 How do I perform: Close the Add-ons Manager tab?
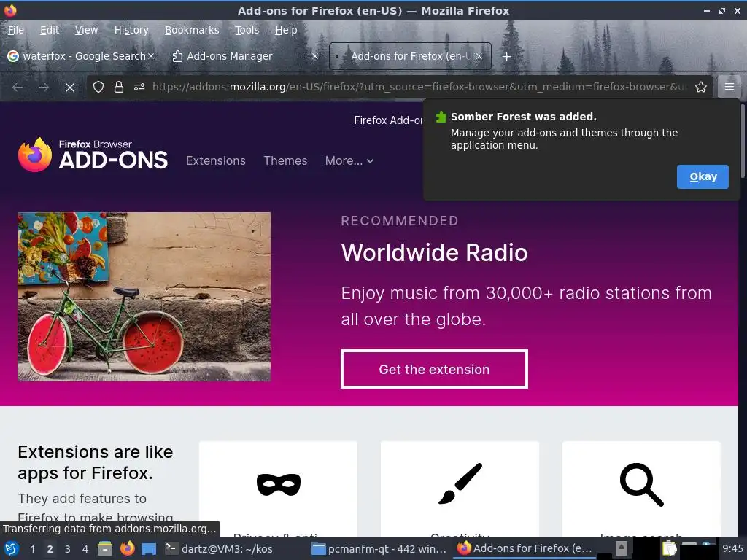(x=315, y=56)
